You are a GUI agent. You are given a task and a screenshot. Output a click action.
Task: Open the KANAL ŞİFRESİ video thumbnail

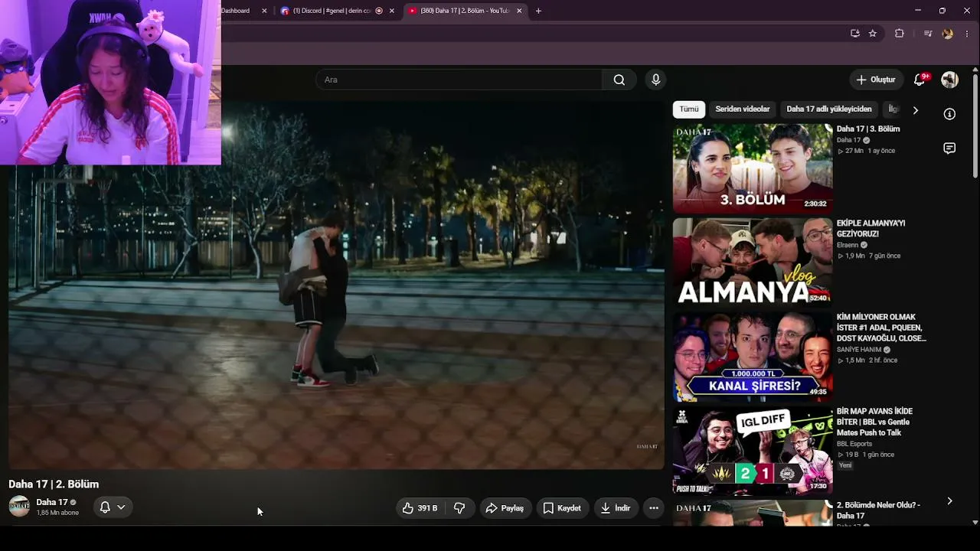(753, 356)
